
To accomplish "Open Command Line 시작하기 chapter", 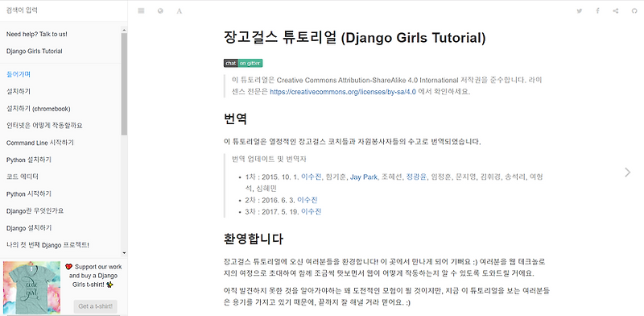I will pyautogui.click(x=40, y=143).
